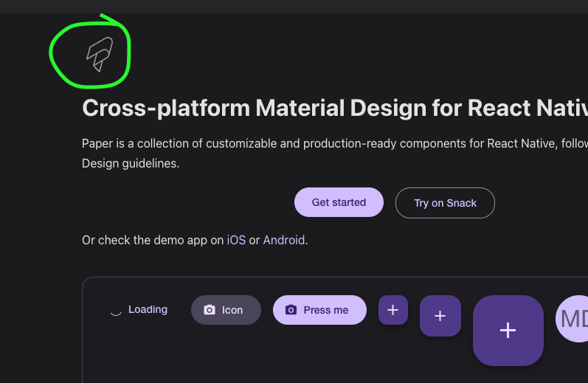Click the Loading button in demo

(x=139, y=310)
